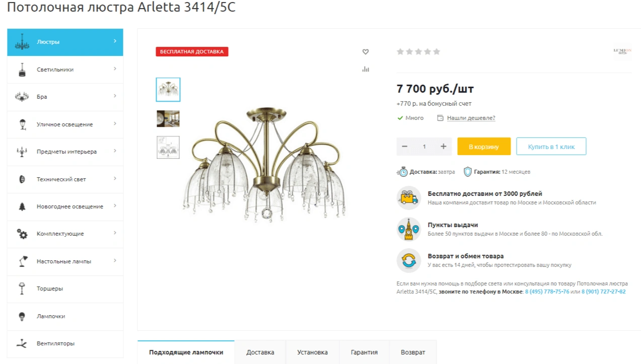This screenshot has width=641, height=364.
Task: Click the compare bar-chart icon
Action: [x=366, y=69]
